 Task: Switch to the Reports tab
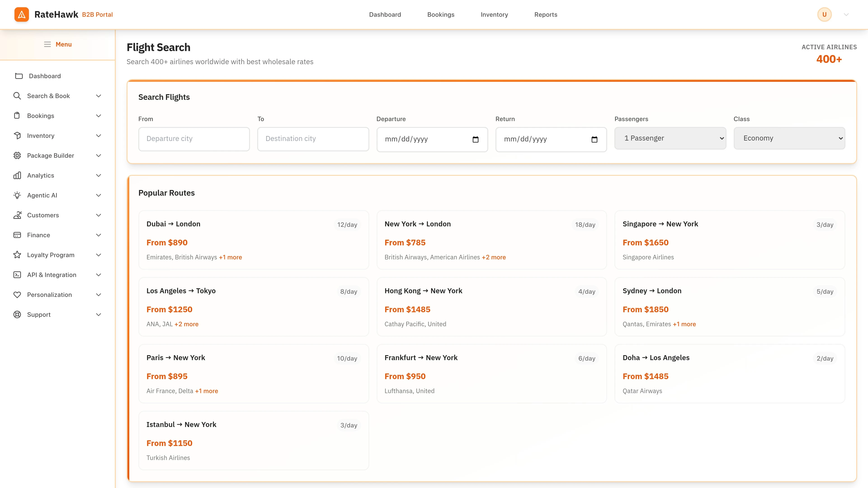pos(545,14)
